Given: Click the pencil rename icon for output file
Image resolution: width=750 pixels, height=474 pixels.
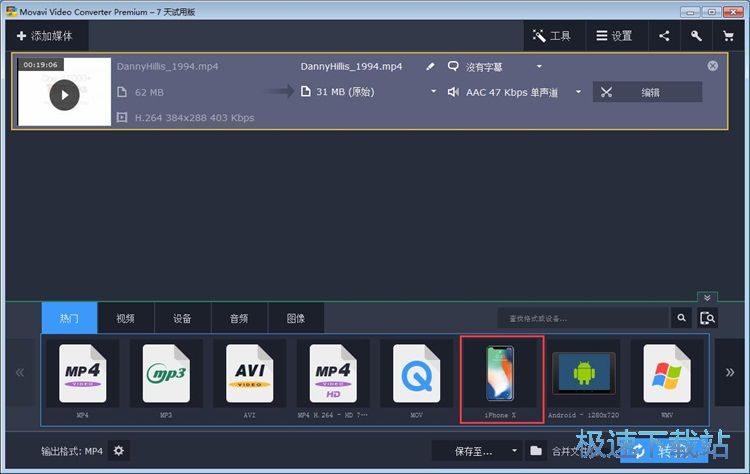Looking at the screenshot, I should pyautogui.click(x=430, y=66).
